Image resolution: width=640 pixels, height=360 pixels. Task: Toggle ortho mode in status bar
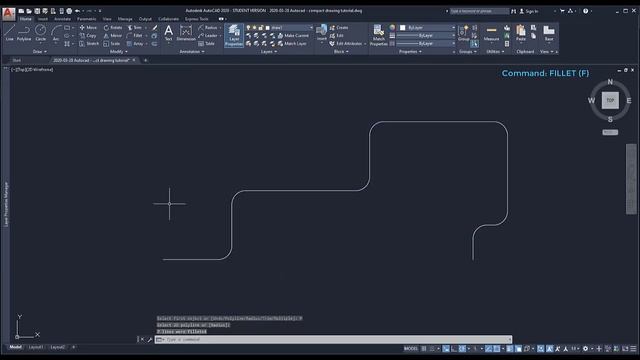tap(454, 349)
